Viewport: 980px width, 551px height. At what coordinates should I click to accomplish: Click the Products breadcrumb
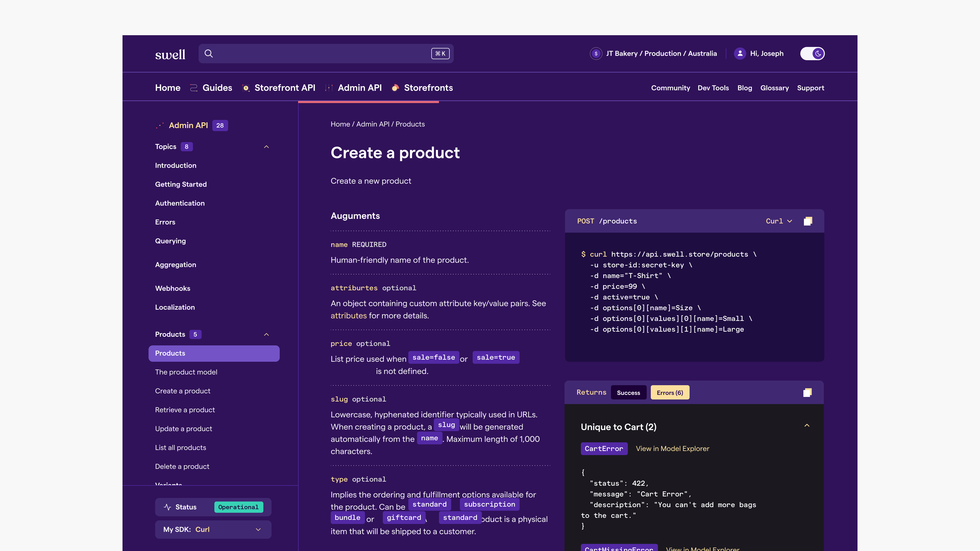click(410, 124)
